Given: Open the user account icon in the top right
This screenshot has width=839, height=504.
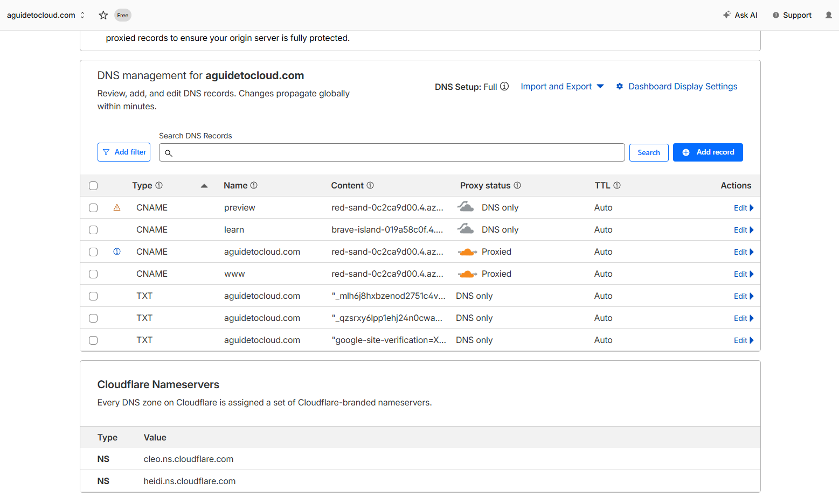Looking at the screenshot, I should [x=828, y=15].
